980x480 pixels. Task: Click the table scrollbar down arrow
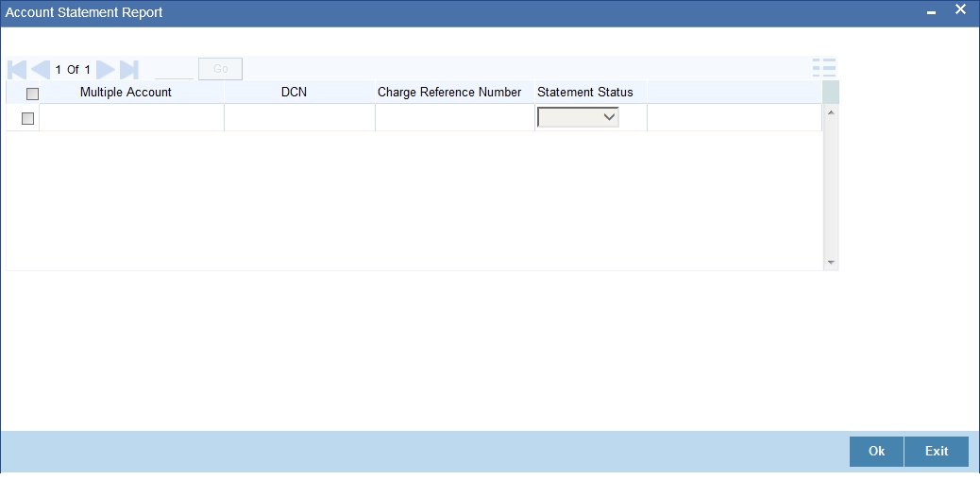pyautogui.click(x=831, y=263)
